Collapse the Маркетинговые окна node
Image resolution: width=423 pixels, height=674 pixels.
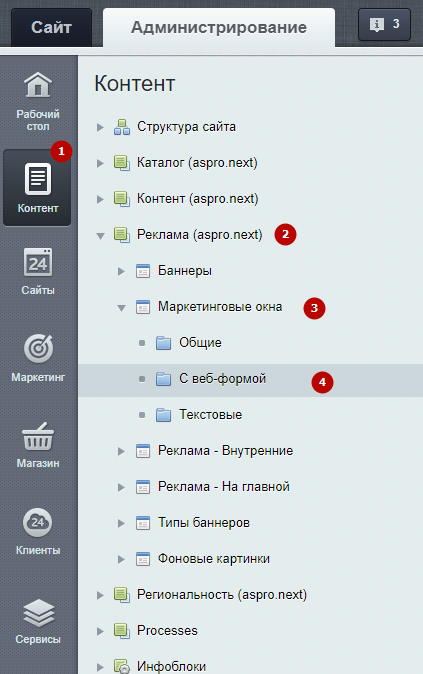(122, 308)
